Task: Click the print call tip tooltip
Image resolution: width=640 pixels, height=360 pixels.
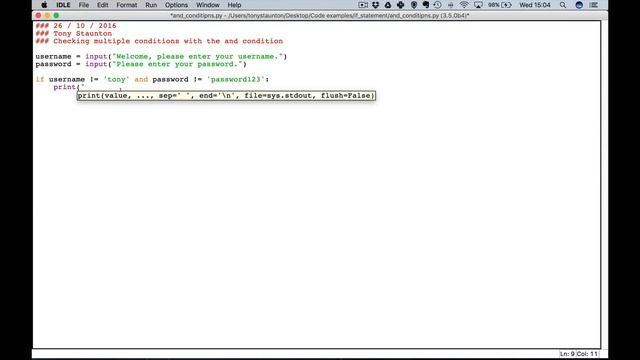Action: [226, 96]
